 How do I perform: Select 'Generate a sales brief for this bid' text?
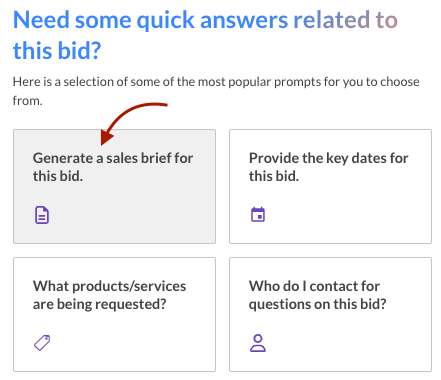click(x=113, y=167)
